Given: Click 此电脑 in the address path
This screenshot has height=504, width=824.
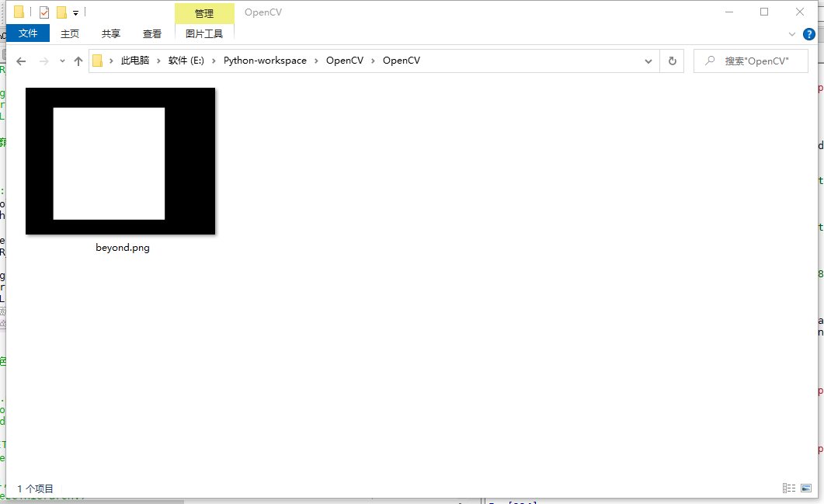Looking at the screenshot, I should (135, 61).
